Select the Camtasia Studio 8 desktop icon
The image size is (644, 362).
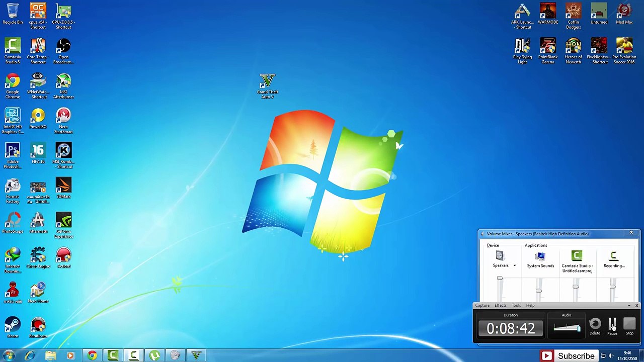click(x=13, y=51)
